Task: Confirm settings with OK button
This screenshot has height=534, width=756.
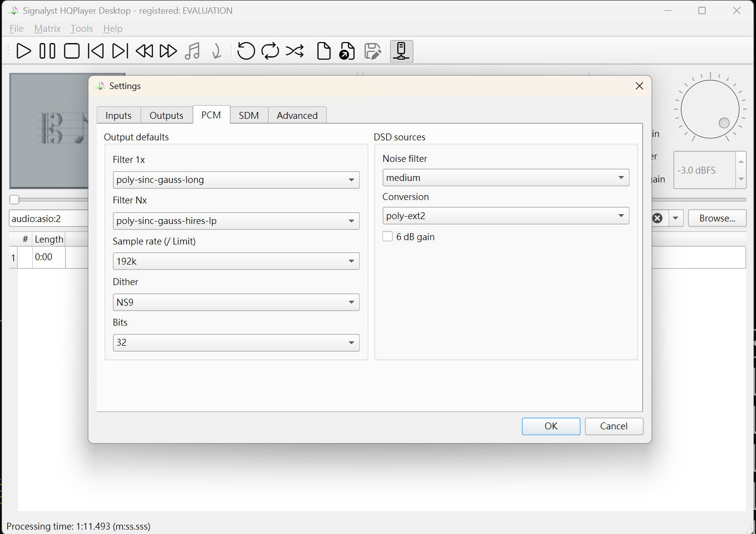Action: [x=551, y=426]
